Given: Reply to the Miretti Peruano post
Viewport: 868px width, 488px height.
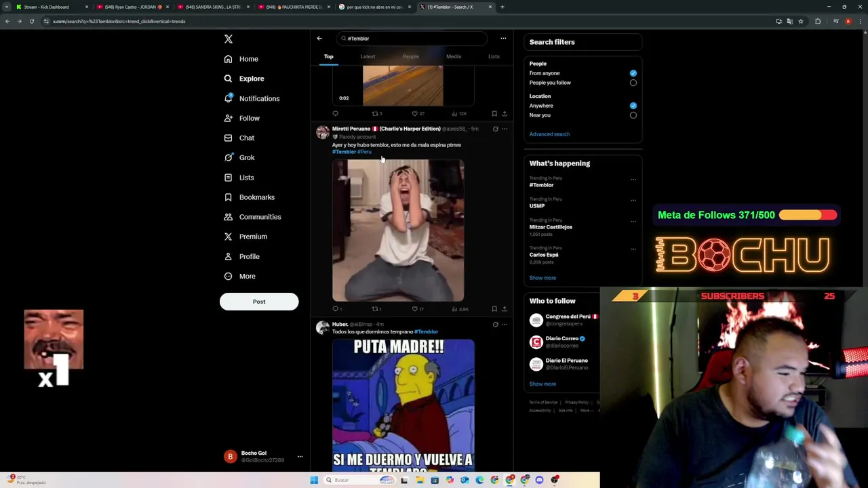Looking at the screenshot, I should (336, 309).
